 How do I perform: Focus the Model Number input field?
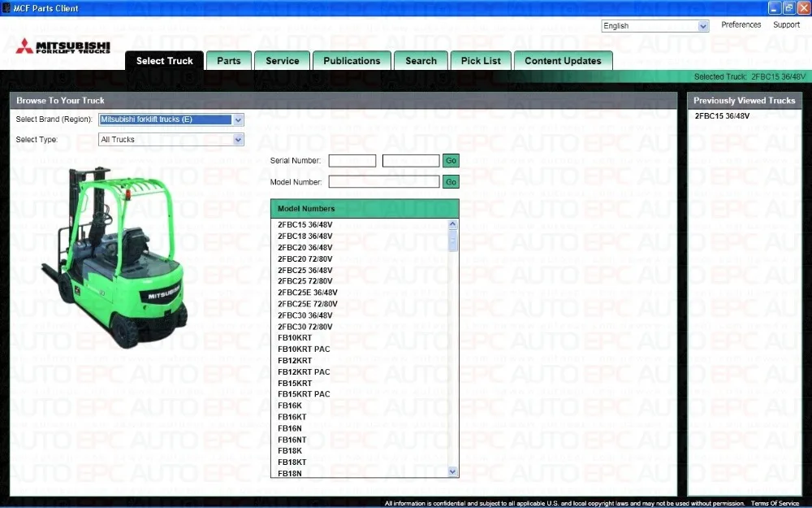click(x=384, y=181)
